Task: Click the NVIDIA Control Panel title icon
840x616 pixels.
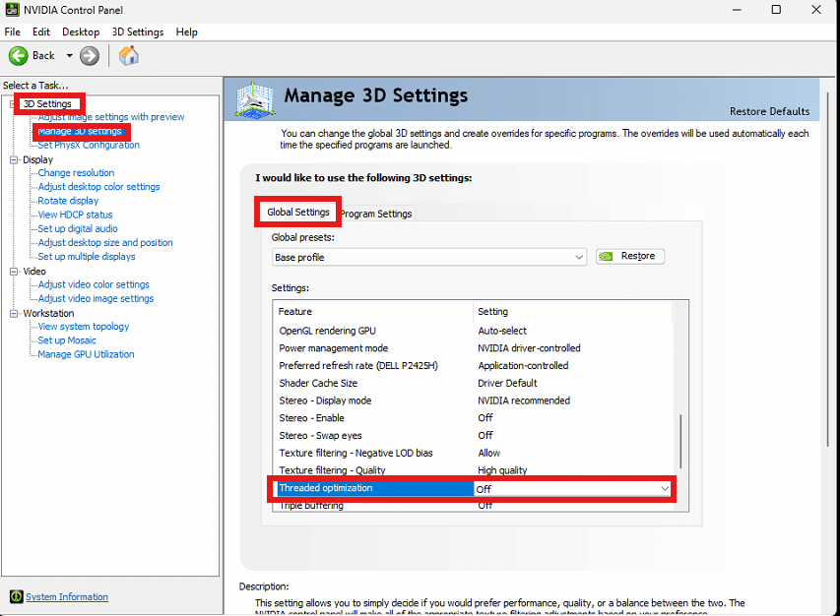Action: [x=12, y=10]
